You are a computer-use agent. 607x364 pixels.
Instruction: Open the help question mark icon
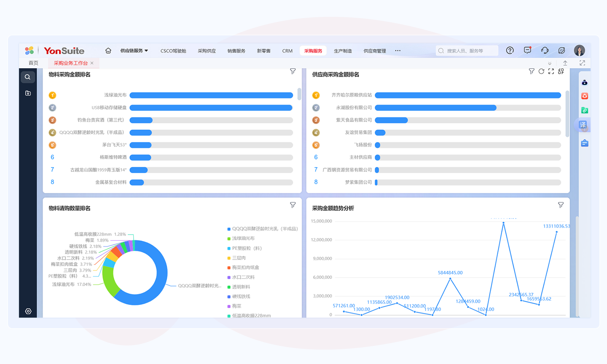(510, 51)
